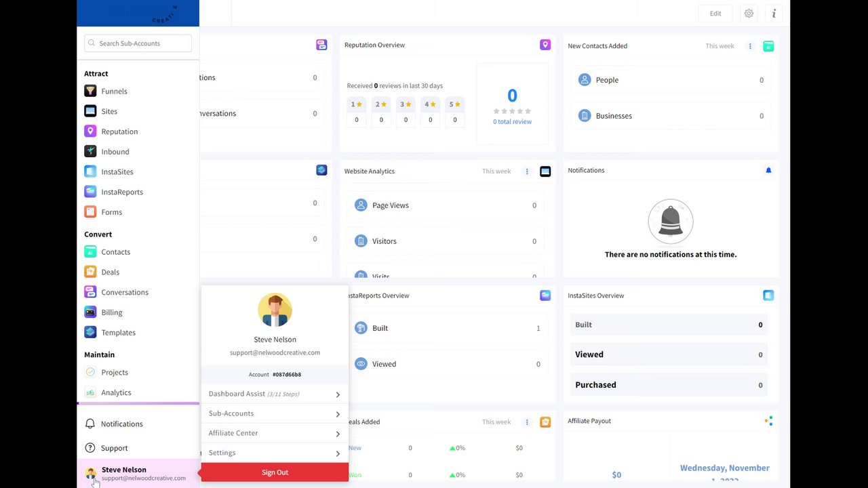Click the Edit dashboard button
The image size is (868, 488).
pyautogui.click(x=715, y=13)
